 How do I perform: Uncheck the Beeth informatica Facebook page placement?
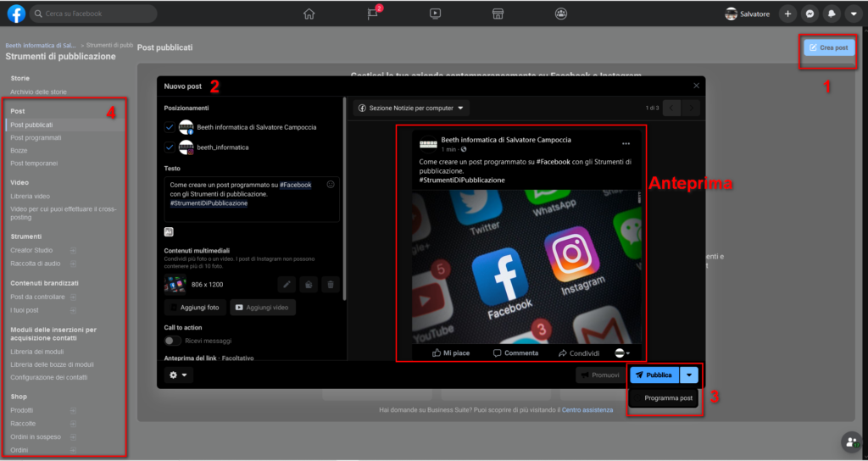click(x=170, y=127)
